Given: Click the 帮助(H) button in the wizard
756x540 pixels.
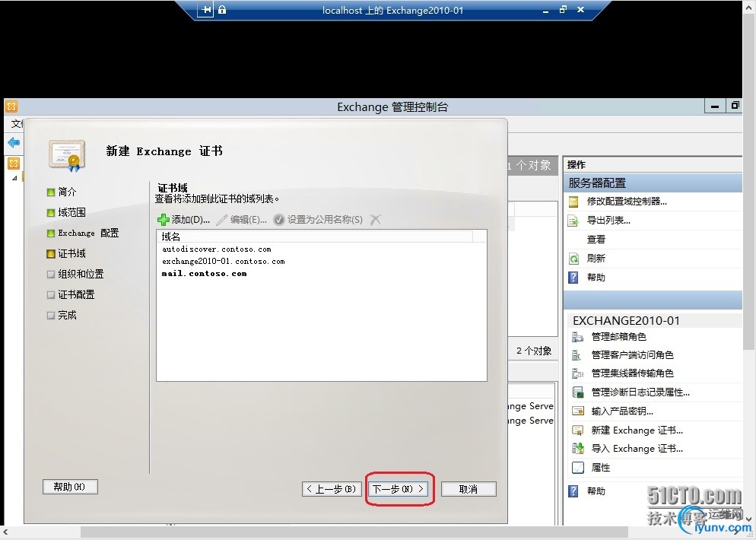Looking at the screenshot, I should point(70,487).
